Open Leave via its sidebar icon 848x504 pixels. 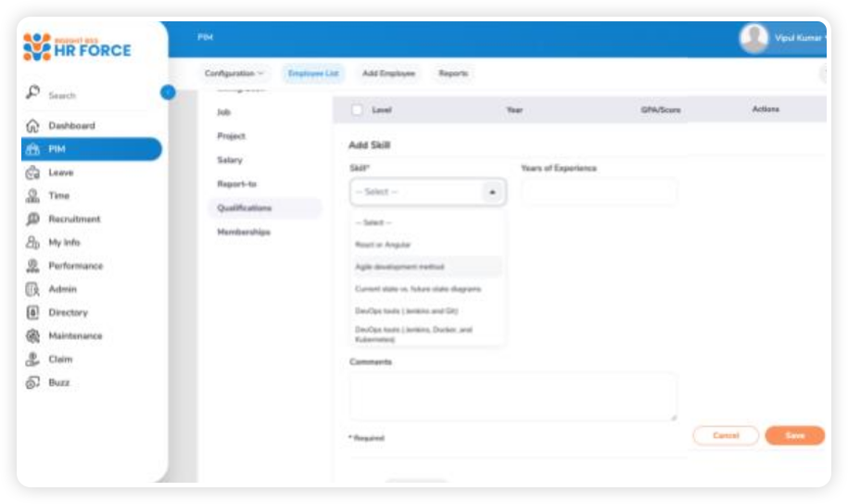(32, 172)
